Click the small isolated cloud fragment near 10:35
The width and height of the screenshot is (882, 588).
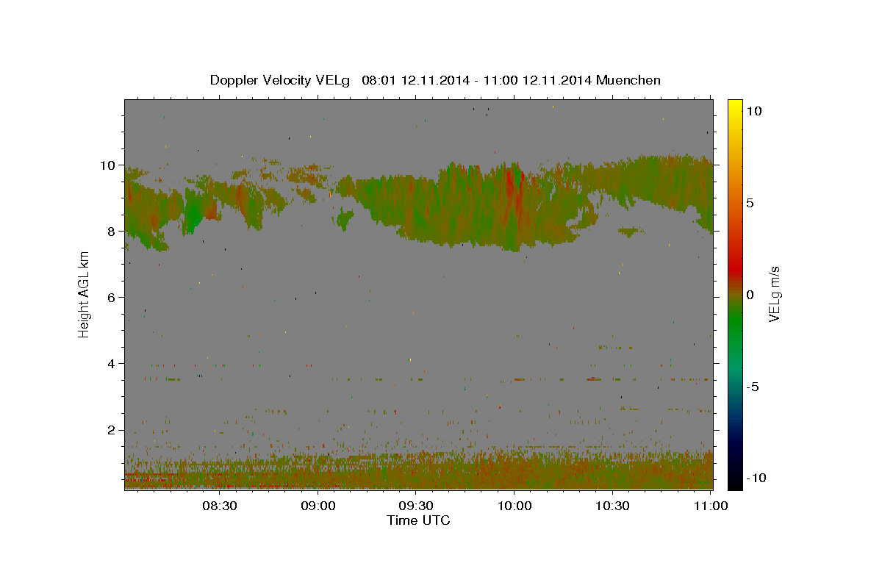click(x=630, y=232)
